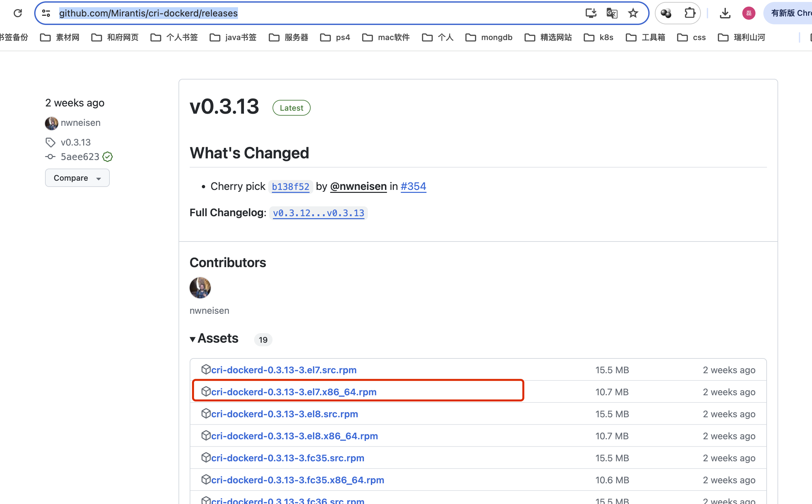Reload the page with the refresh icon

click(18, 13)
